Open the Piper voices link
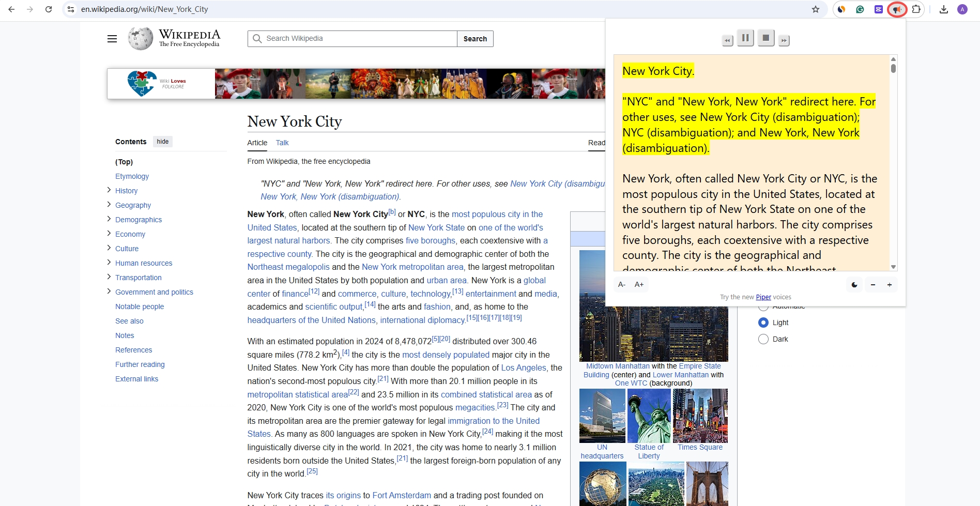This screenshot has height=506, width=980. click(763, 297)
